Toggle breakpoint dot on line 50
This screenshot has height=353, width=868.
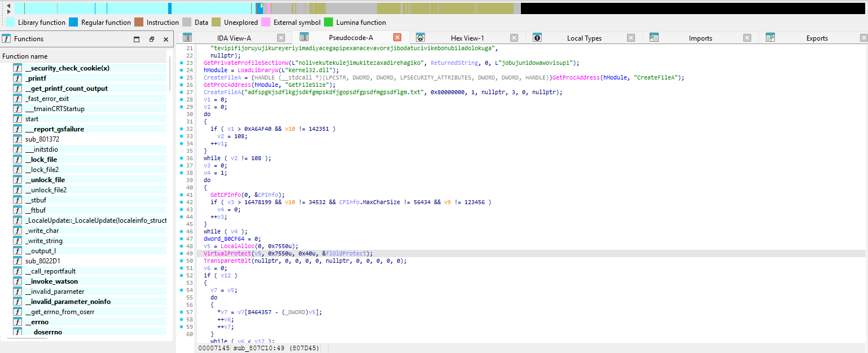(181, 261)
